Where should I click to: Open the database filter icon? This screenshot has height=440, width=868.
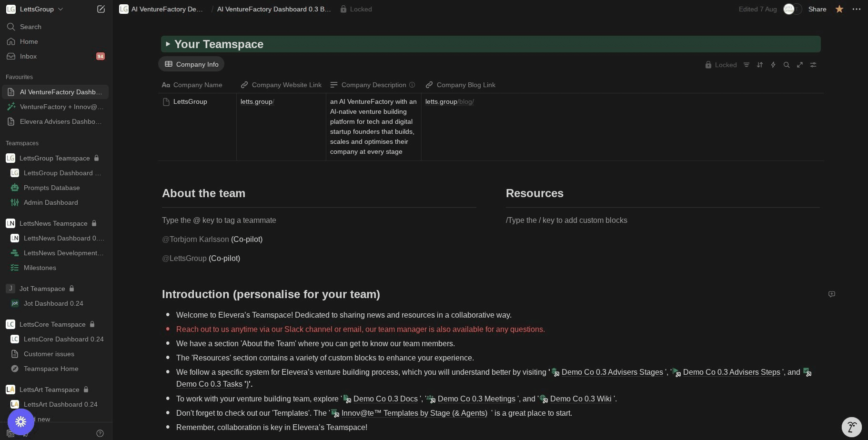tap(747, 65)
